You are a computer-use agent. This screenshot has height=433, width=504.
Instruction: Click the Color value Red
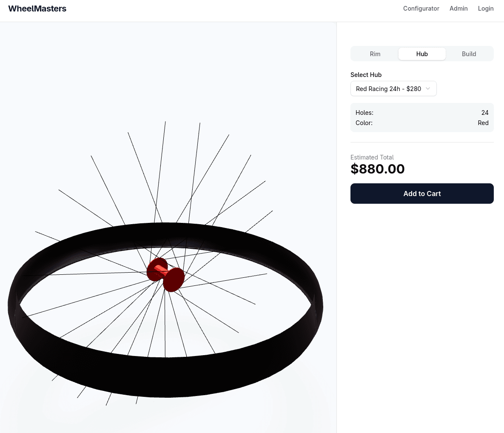pyautogui.click(x=483, y=123)
